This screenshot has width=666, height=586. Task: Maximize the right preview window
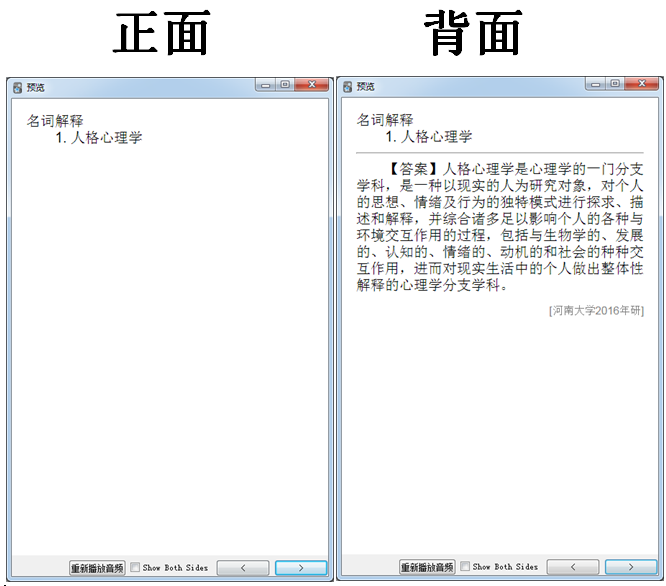615,84
